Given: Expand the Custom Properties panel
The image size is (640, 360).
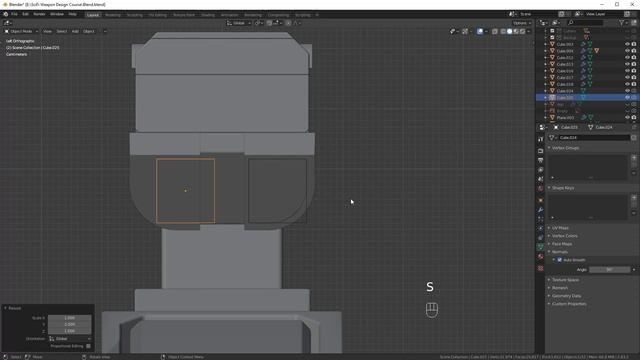Looking at the screenshot, I should pos(569,304).
